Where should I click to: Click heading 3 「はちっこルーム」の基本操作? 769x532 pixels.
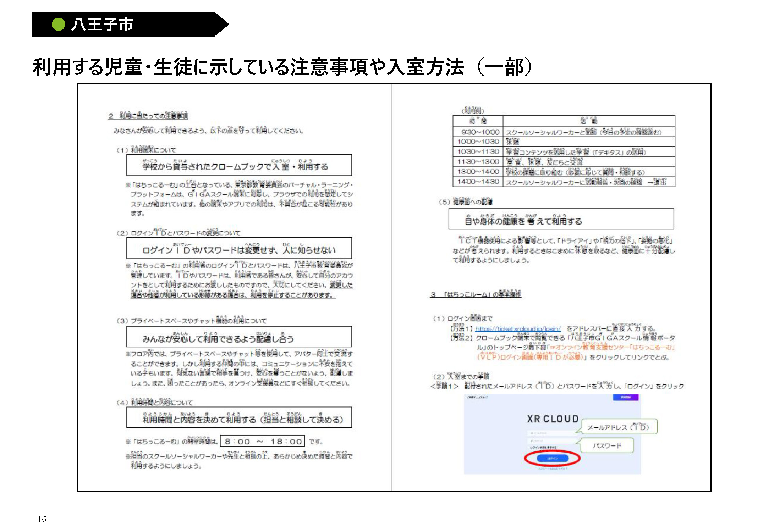tap(476, 294)
